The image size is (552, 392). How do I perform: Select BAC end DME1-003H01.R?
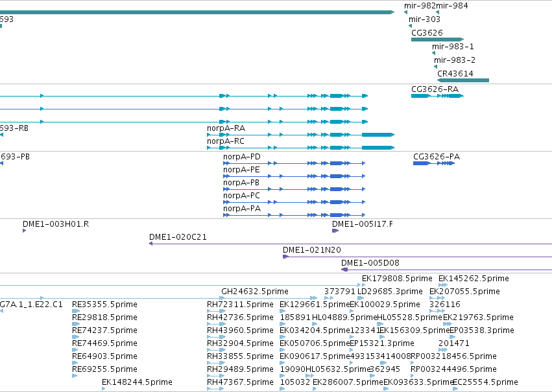(56, 224)
